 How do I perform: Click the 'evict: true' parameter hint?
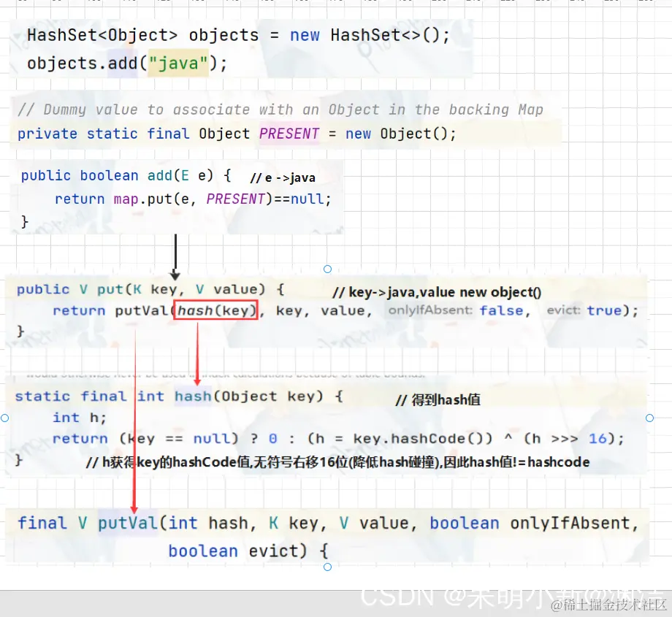pyautogui.click(x=584, y=310)
